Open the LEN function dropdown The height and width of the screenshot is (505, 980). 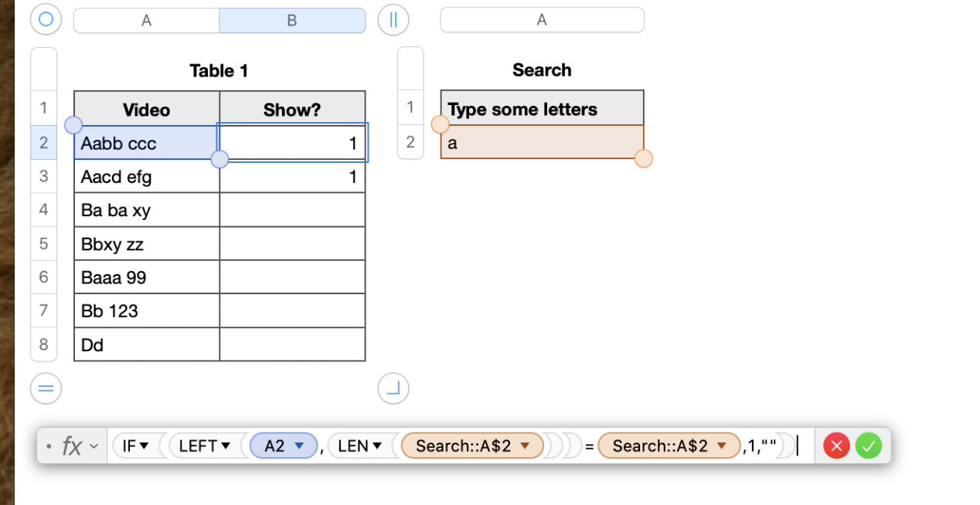[377, 446]
